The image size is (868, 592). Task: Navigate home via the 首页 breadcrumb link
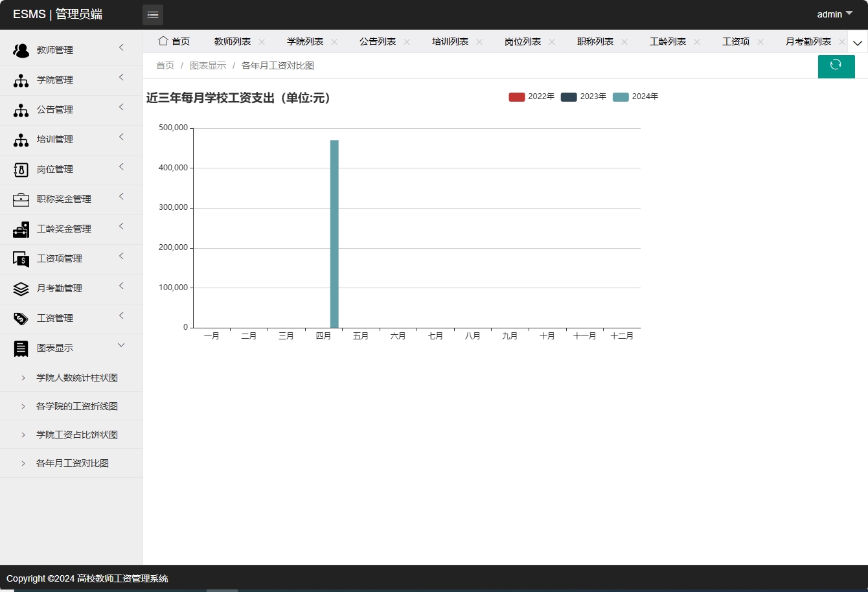[165, 65]
